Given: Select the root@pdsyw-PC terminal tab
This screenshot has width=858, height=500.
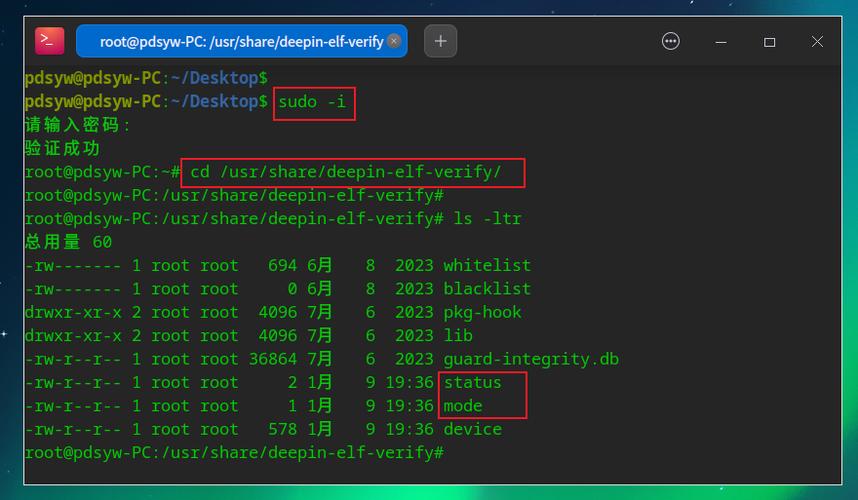Looking at the screenshot, I should [x=241, y=41].
